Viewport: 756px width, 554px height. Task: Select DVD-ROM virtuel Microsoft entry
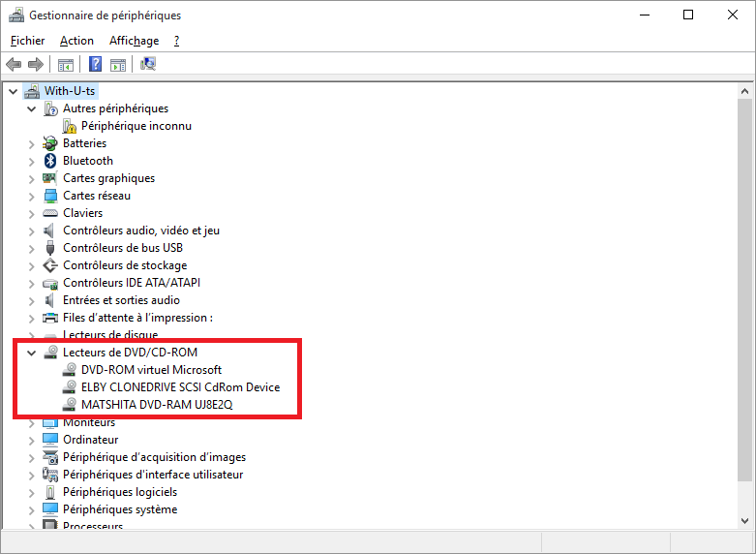[x=151, y=370]
